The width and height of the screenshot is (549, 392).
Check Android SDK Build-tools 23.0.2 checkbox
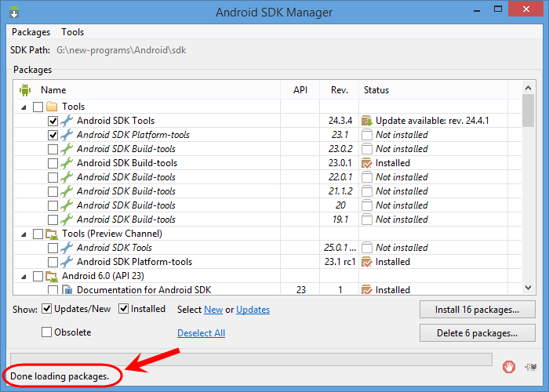(53, 149)
